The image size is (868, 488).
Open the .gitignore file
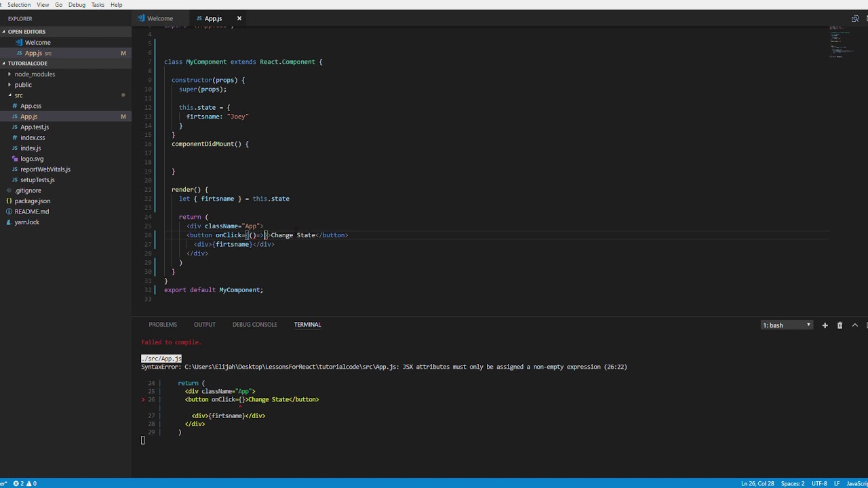tap(28, 190)
